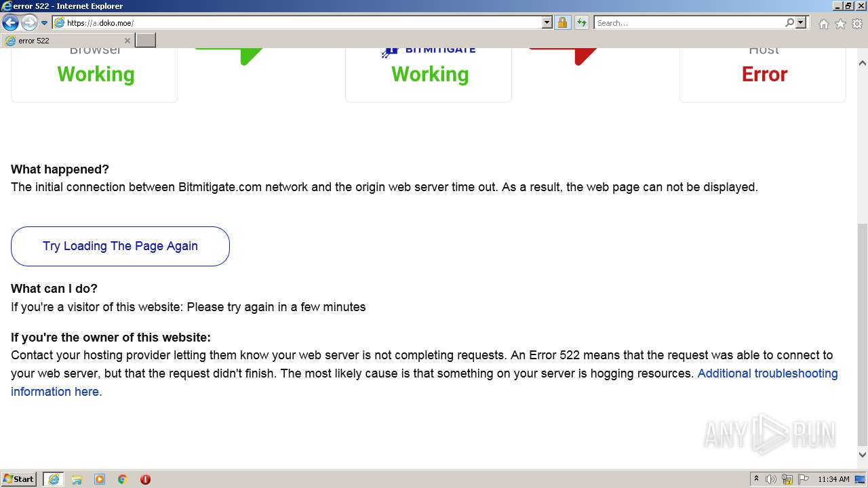Click the scrollbar down arrow
The image size is (868, 488).
point(863,455)
